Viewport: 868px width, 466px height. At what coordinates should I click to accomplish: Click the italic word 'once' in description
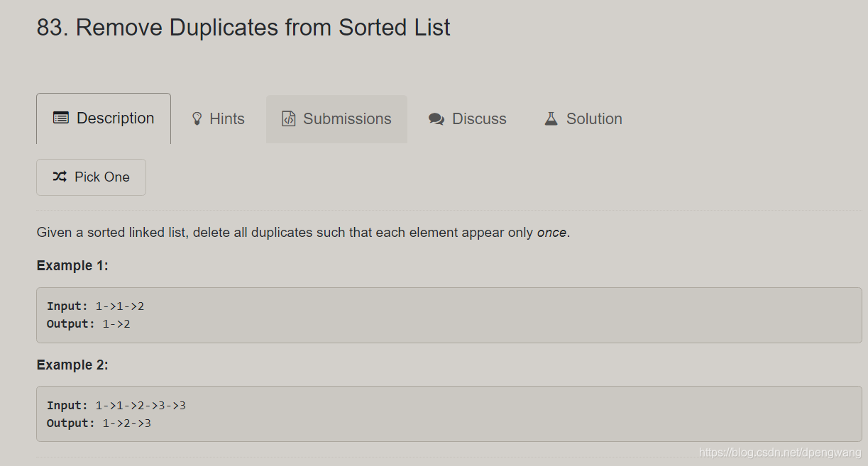(x=551, y=233)
